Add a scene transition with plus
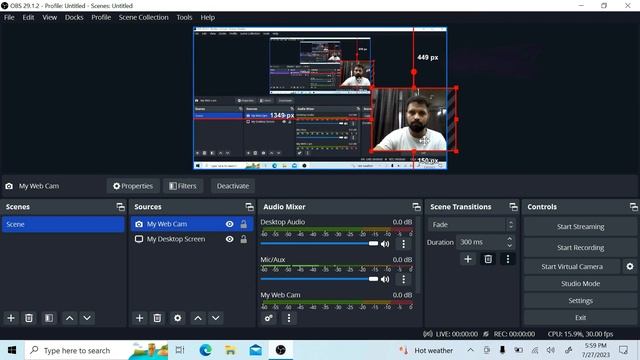Screen dimensions: 640x360 [x=468, y=259]
